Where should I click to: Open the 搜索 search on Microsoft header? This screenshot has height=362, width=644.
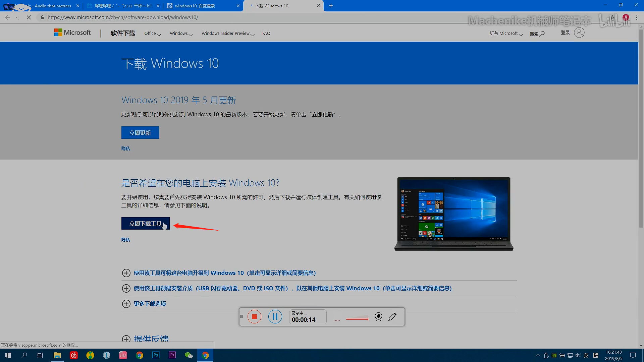(x=537, y=34)
